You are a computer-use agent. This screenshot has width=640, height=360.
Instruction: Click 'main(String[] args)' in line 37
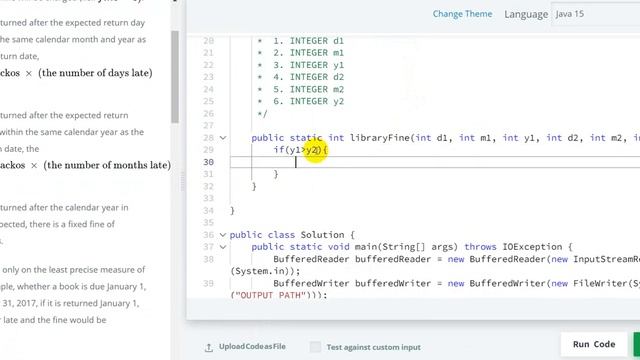tap(406, 247)
